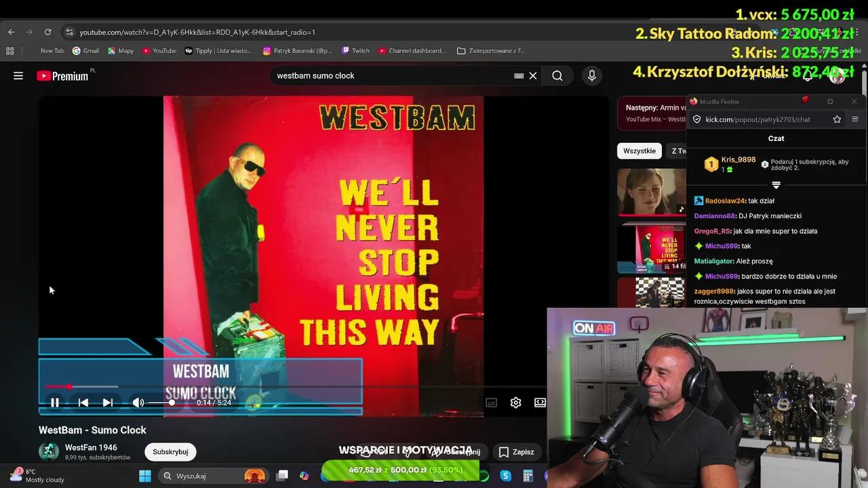Click the YouTube Premium logo

click(x=62, y=76)
